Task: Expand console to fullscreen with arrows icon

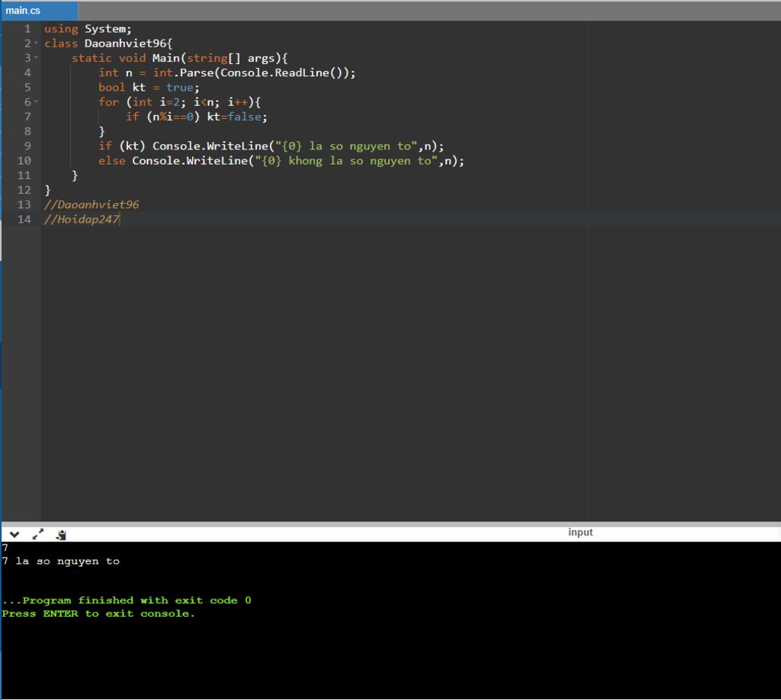Action: pos(38,535)
